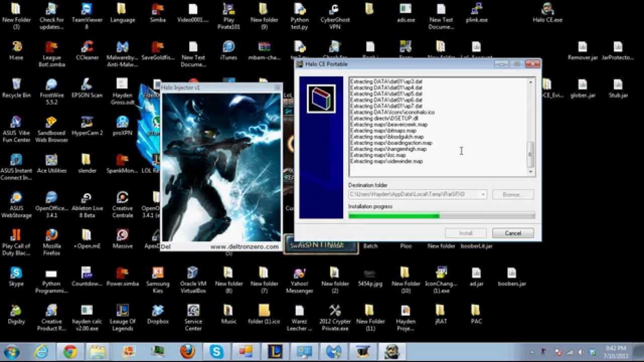The width and height of the screenshot is (644, 362).
Task: Switch to Skype on the taskbar
Action: (x=216, y=352)
